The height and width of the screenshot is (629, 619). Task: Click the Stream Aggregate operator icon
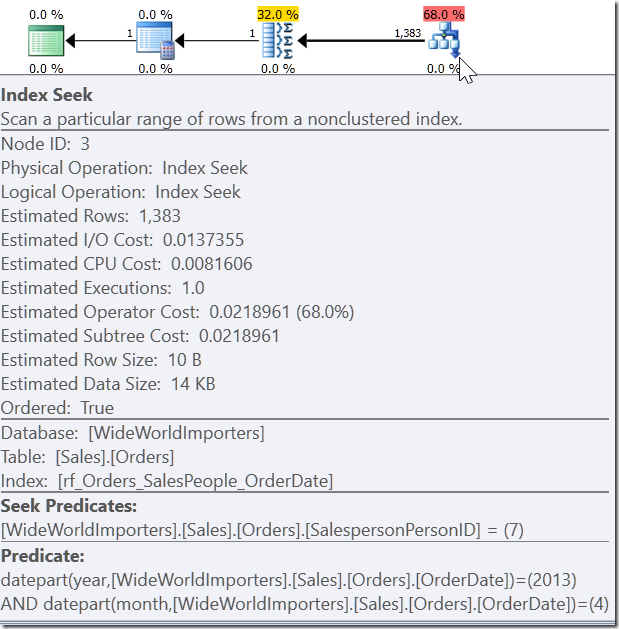click(x=276, y=42)
